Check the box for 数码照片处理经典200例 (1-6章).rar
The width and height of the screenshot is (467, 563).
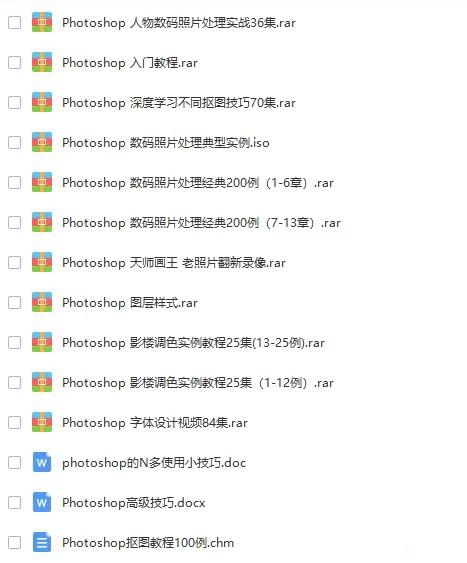click(x=14, y=182)
